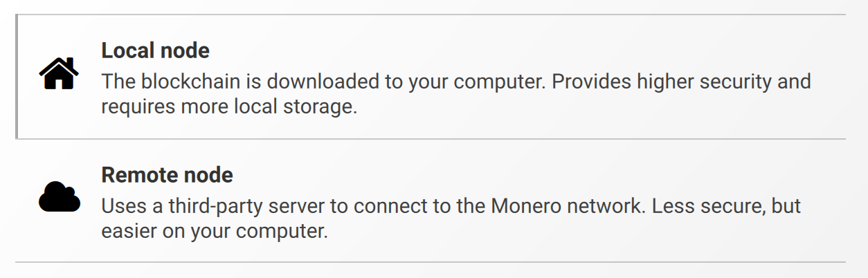Choose the third-party server connection option
This screenshot has height=278, width=868.
(x=431, y=201)
